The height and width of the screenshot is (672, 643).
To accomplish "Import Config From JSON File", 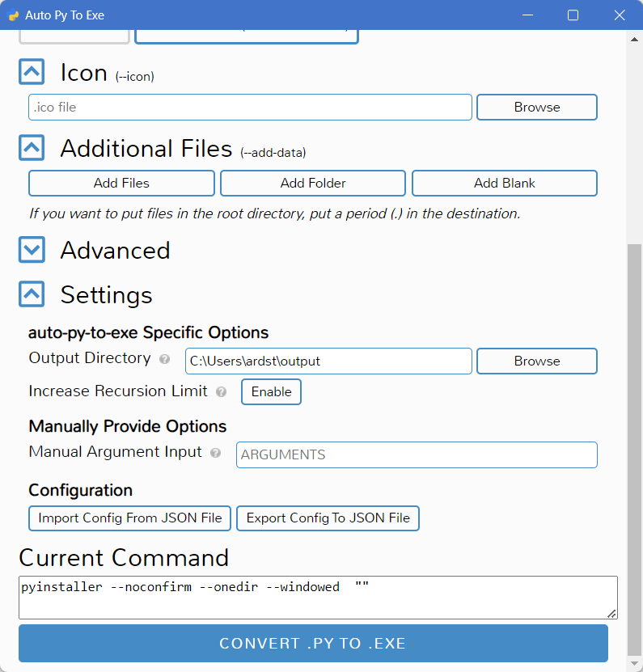I will (129, 518).
